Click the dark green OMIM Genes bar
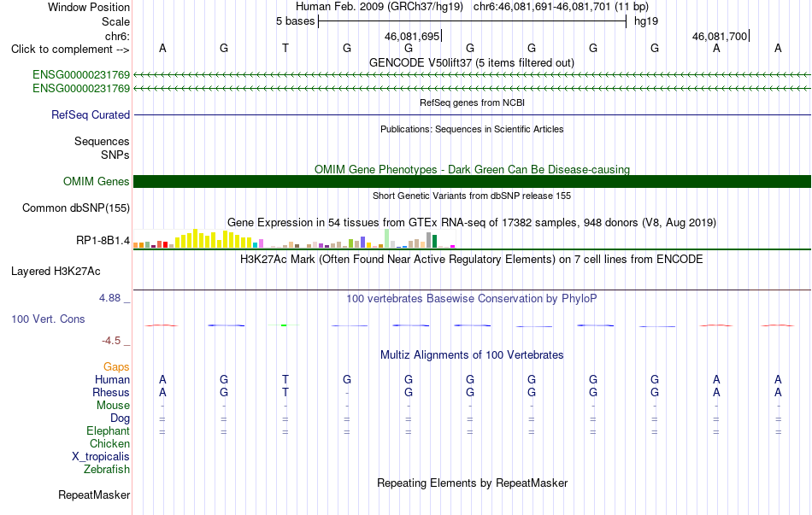The width and height of the screenshot is (812, 515). coord(472,181)
